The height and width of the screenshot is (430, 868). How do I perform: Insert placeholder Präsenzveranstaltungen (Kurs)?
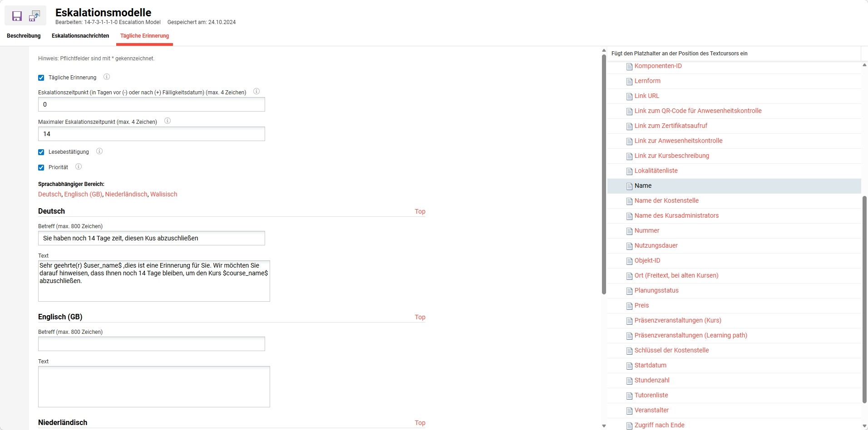pos(678,320)
